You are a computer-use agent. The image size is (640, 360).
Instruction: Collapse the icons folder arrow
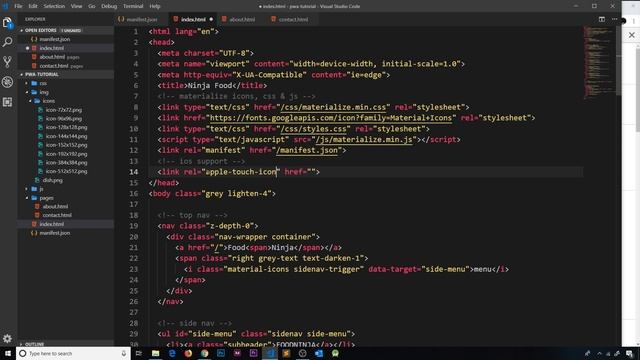pyautogui.click(x=30, y=101)
